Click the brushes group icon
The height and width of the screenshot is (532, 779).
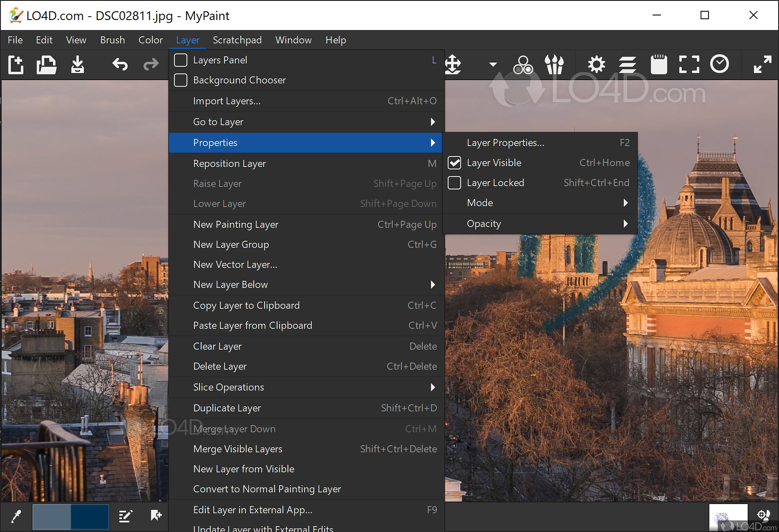pos(554,65)
